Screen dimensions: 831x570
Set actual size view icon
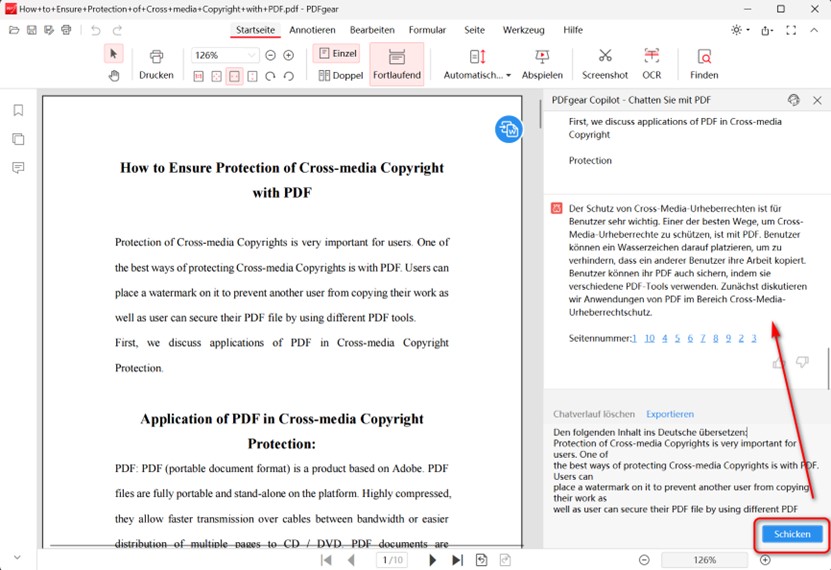pos(198,76)
